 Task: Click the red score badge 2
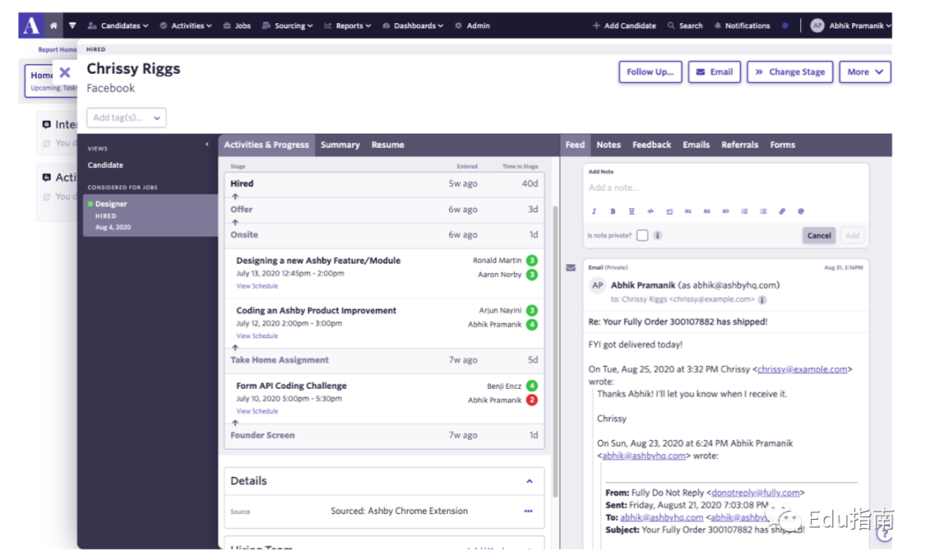(x=532, y=400)
